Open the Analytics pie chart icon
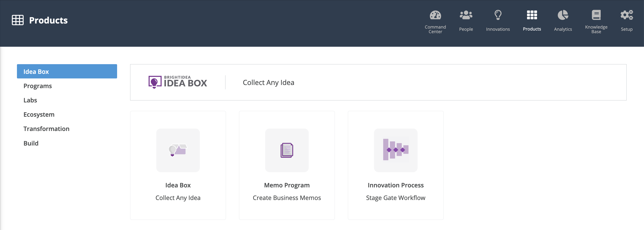 pyautogui.click(x=563, y=15)
